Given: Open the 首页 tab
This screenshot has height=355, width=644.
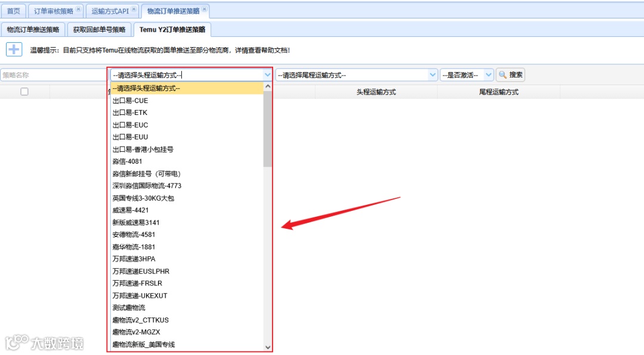Looking at the screenshot, I should coord(13,11).
